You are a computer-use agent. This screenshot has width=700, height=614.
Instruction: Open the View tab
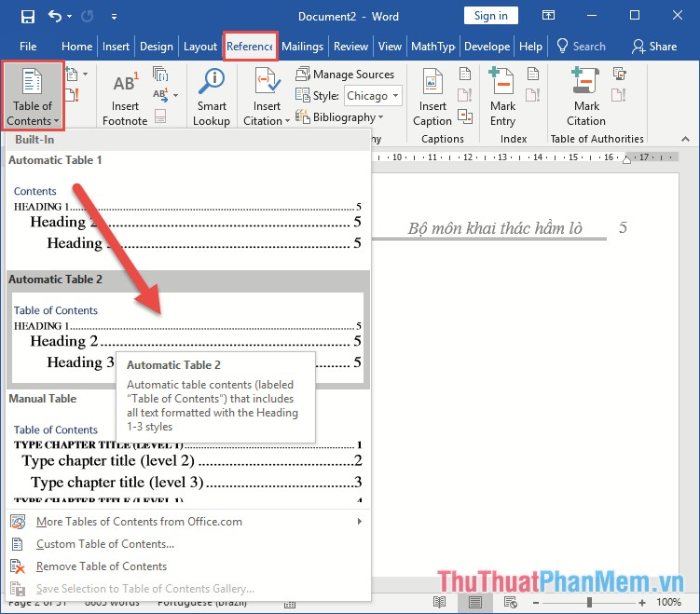(x=390, y=47)
